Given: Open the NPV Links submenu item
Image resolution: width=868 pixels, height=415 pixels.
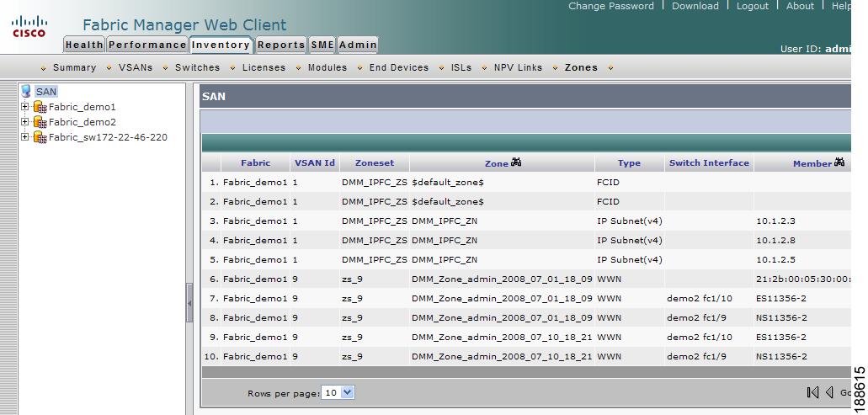Looking at the screenshot, I should point(518,67).
